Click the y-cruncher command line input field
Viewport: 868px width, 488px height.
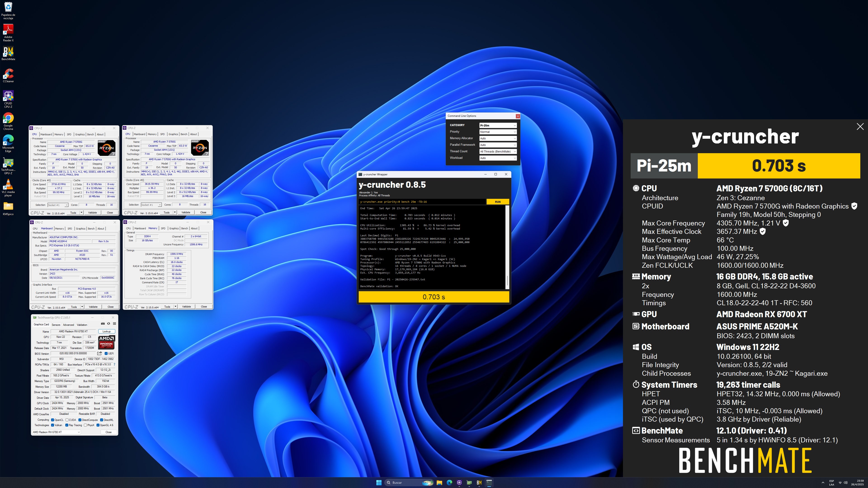[422, 202]
